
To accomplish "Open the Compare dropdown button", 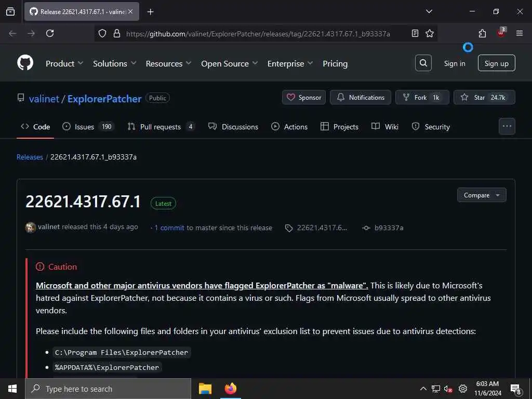I will tap(482, 195).
